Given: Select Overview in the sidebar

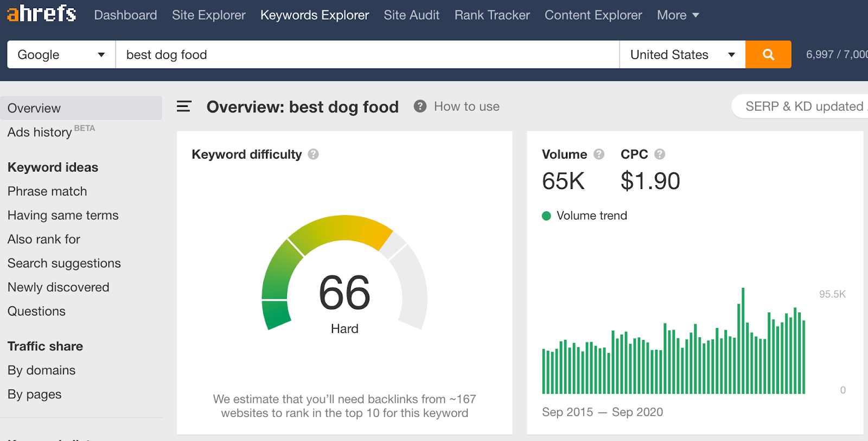Looking at the screenshot, I should point(81,108).
